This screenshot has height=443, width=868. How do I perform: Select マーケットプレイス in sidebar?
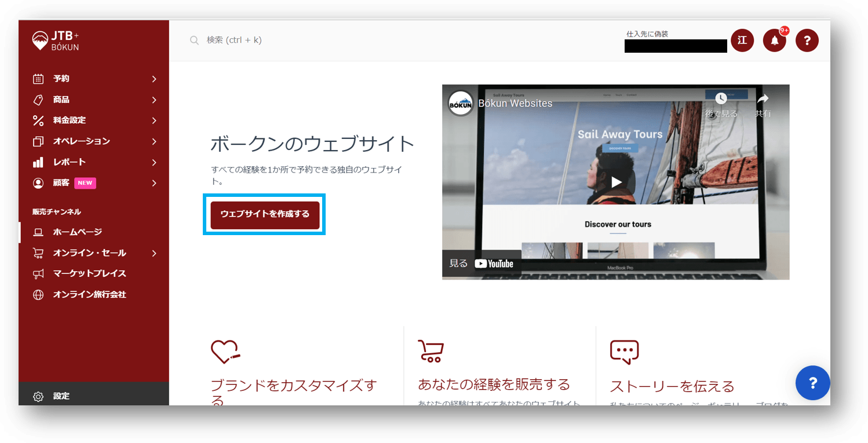pos(89,273)
